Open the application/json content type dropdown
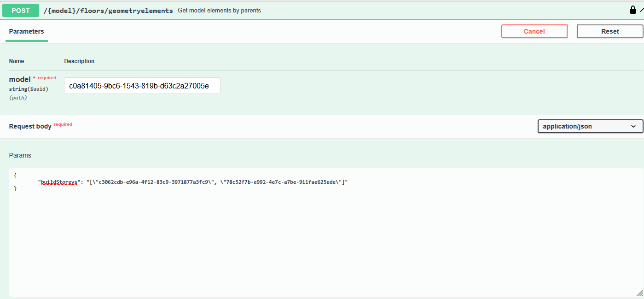The image size is (644, 299). [590, 126]
